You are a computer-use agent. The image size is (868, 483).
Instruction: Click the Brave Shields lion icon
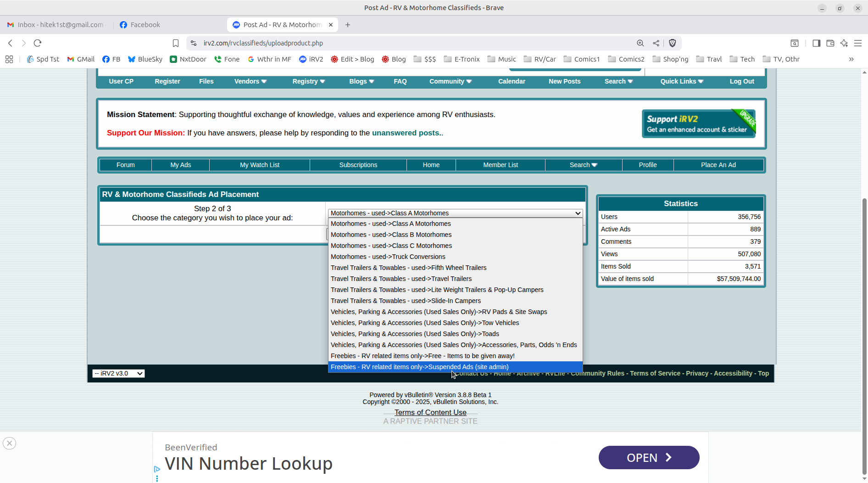point(672,43)
